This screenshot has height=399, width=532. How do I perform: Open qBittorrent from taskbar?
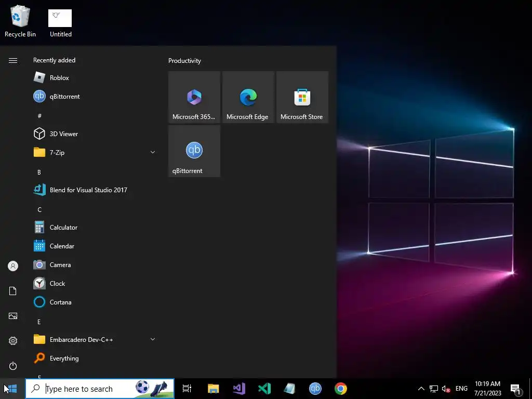315,389
